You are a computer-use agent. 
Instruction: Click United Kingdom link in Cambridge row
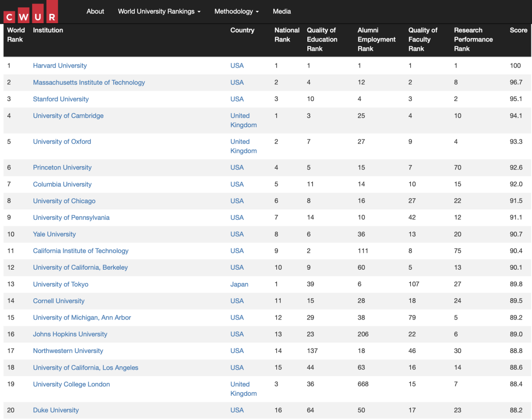pyautogui.click(x=243, y=120)
